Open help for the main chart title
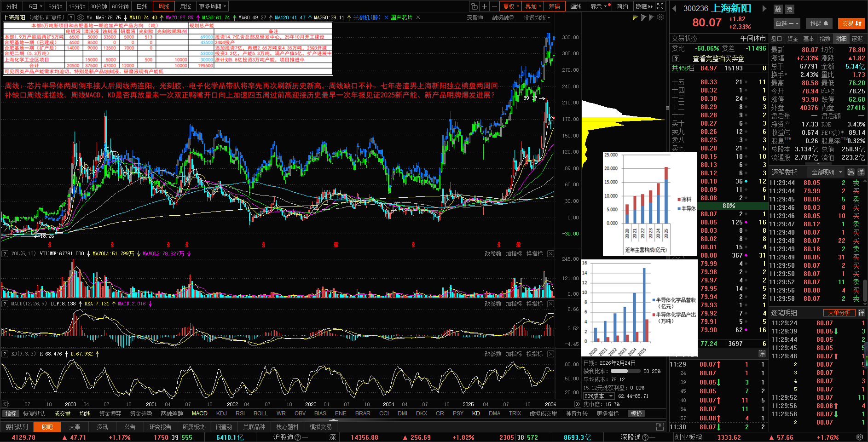 71,17
